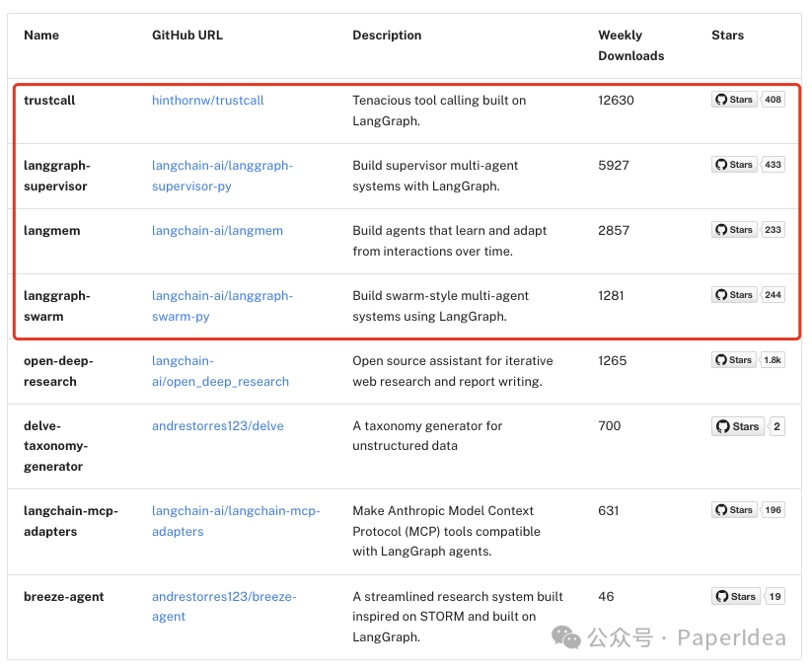Click 'Tenacious tool calling built on LangGraph' description
The image size is (812, 670).
(439, 111)
